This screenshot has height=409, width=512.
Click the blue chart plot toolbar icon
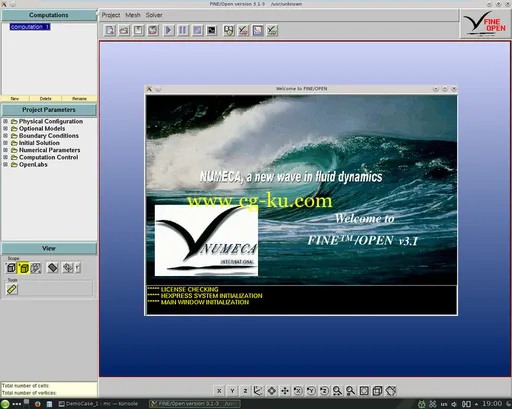pyautogui.click(x=258, y=30)
